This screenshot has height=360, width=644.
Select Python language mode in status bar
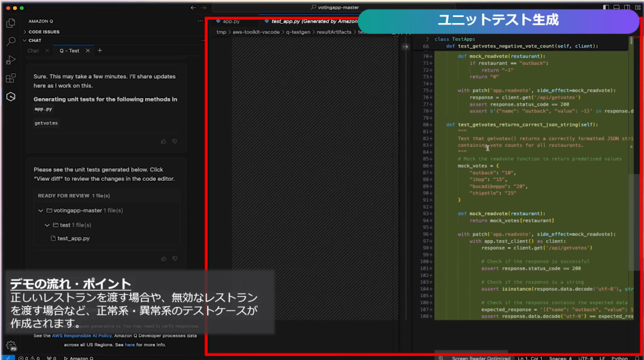(x=619, y=358)
